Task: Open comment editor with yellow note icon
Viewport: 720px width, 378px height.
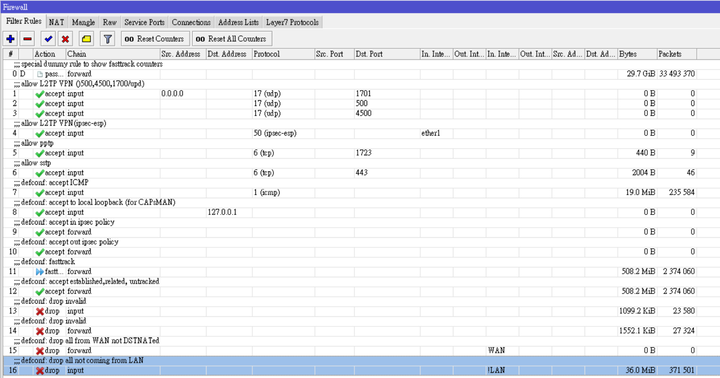Action: pyautogui.click(x=86, y=39)
